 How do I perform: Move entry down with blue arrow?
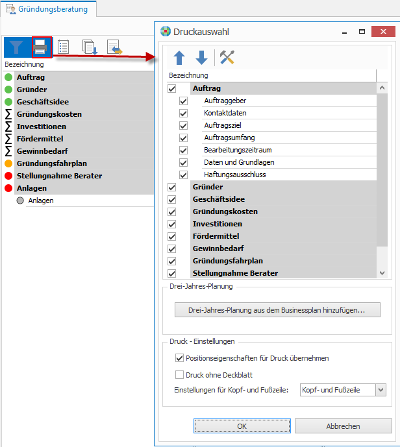click(x=202, y=58)
